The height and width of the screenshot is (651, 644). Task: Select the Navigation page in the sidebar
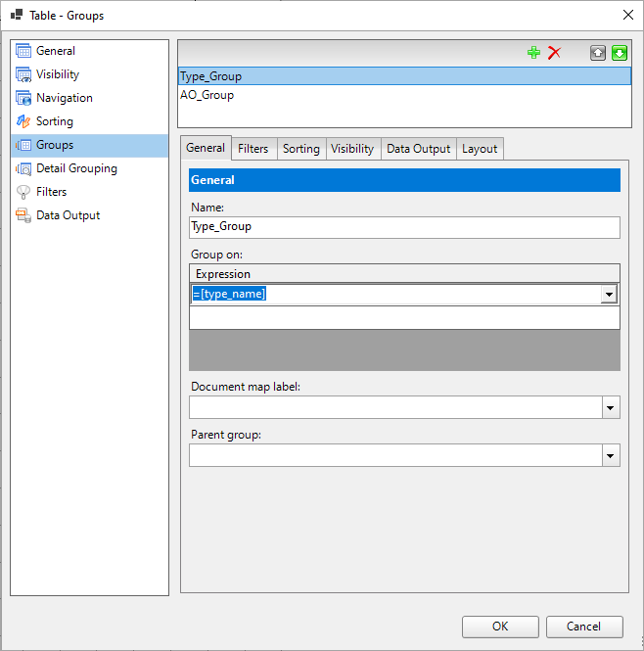pos(64,98)
